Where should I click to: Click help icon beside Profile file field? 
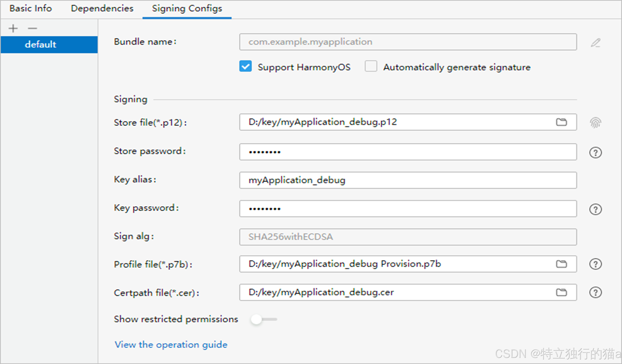coord(595,264)
